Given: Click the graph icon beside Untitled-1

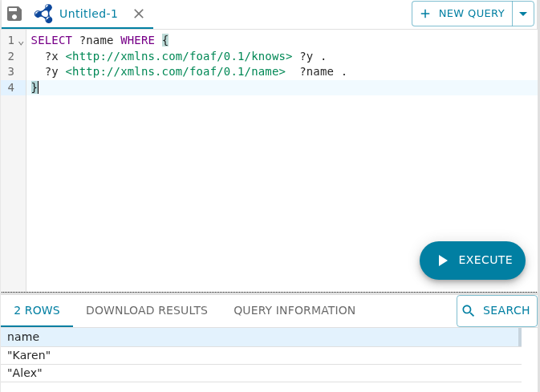Looking at the screenshot, I should click(x=44, y=14).
